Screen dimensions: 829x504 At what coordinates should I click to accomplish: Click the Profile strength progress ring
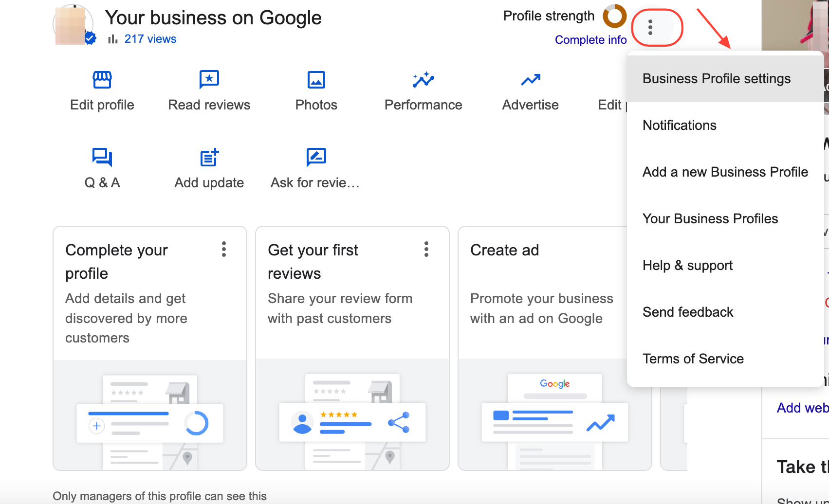(x=614, y=16)
